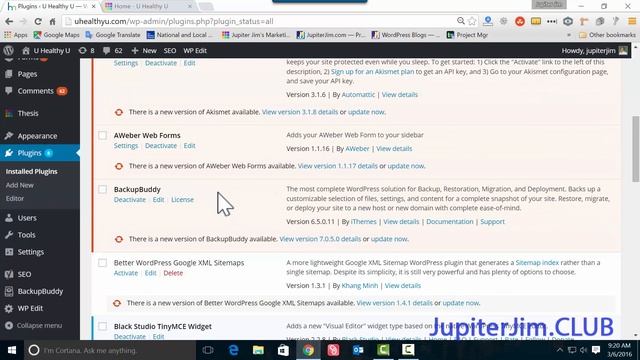Tick Better WordPress Google XML Sitemaps checkbox
Viewport: 640px width, 360px height.
[102, 263]
